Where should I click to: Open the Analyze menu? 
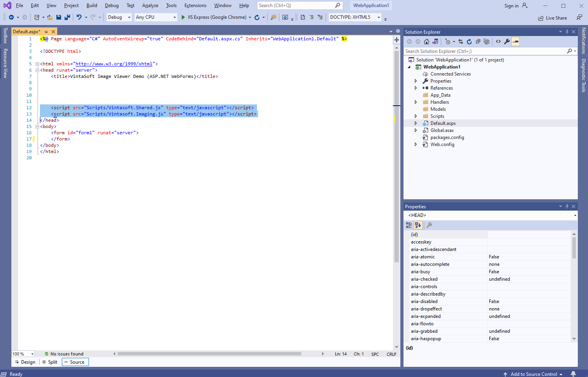150,5
